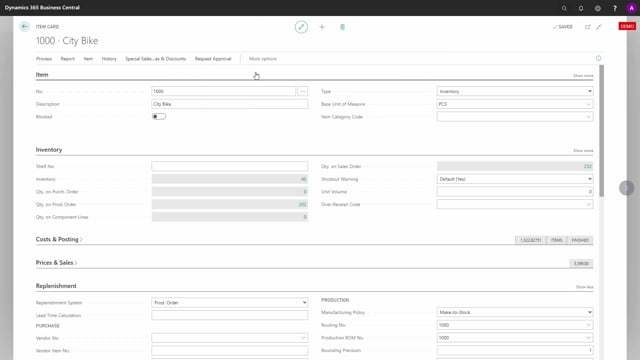
Task: Show the FactBox info icon
Action: (598, 58)
